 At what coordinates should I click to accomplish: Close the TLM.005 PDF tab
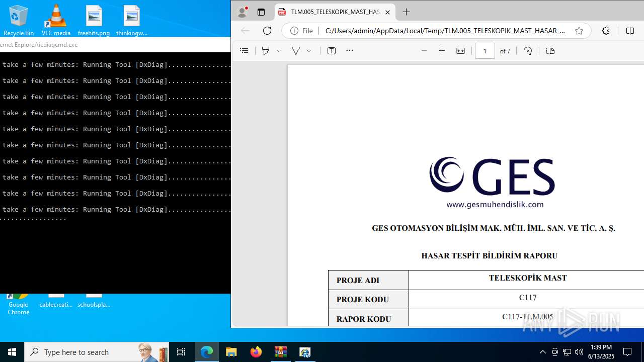388,12
